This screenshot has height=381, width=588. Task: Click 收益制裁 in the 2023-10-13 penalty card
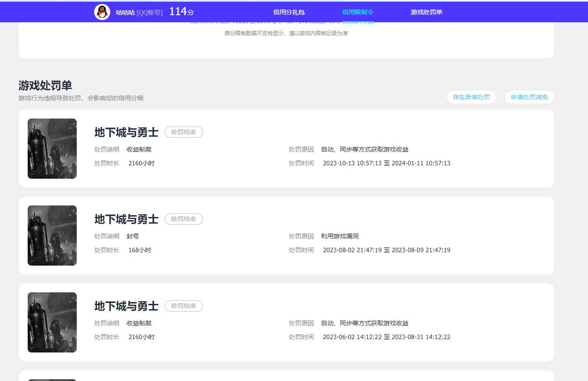[x=139, y=149]
